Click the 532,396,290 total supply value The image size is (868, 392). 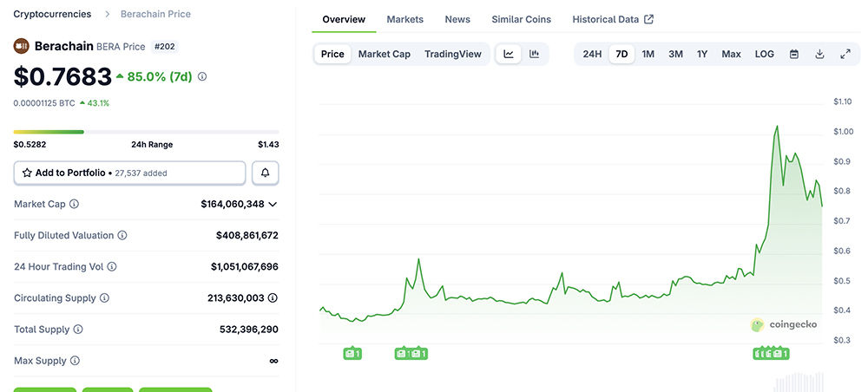pyautogui.click(x=248, y=330)
